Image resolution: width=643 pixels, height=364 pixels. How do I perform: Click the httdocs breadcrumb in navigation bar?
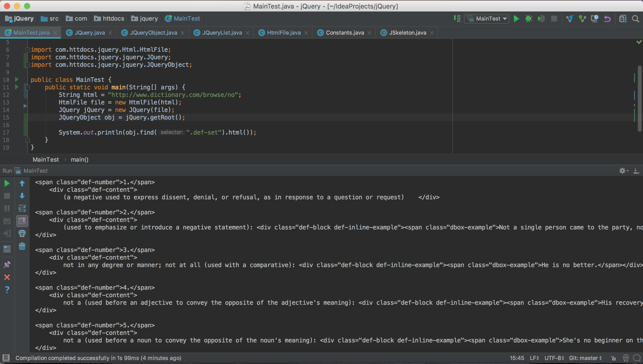[113, 19]
